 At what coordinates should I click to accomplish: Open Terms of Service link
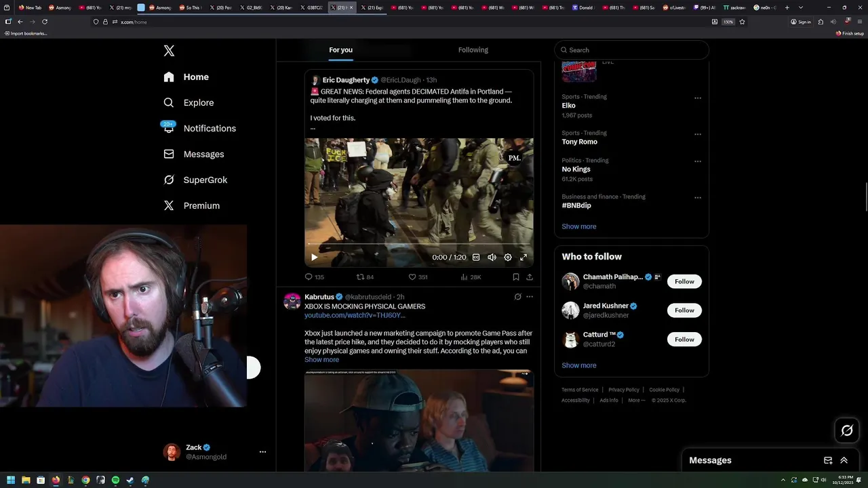580,390
